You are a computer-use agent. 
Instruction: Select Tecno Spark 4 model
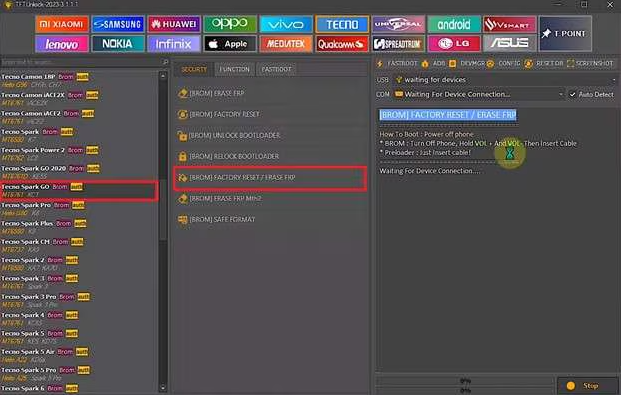click(79, 319)
